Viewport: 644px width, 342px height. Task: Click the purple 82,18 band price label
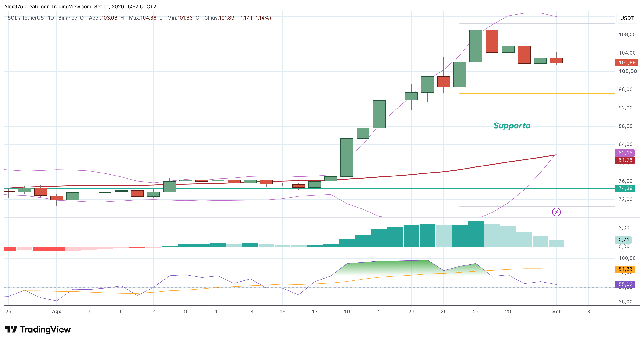(625, 153)
